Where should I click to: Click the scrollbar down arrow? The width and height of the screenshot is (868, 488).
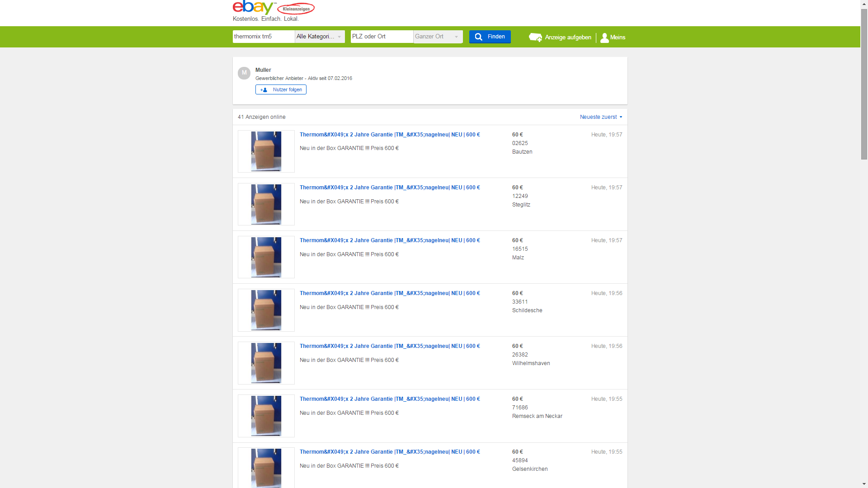(864, 484)
